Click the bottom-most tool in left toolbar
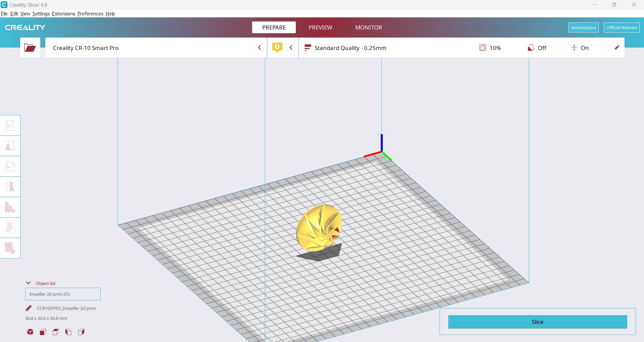The image size is (644, 342). 10,248
